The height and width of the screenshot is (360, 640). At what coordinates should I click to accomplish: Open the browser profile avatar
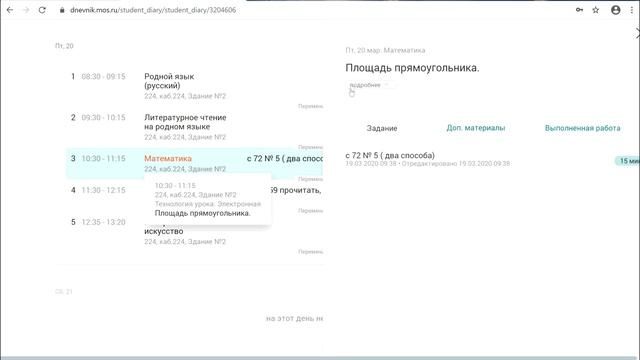click(616, 10)
